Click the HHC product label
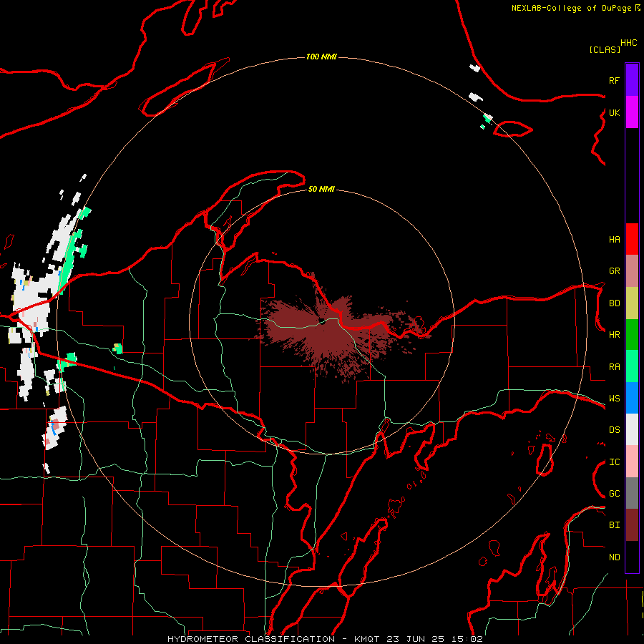 (x=629, y=43)
